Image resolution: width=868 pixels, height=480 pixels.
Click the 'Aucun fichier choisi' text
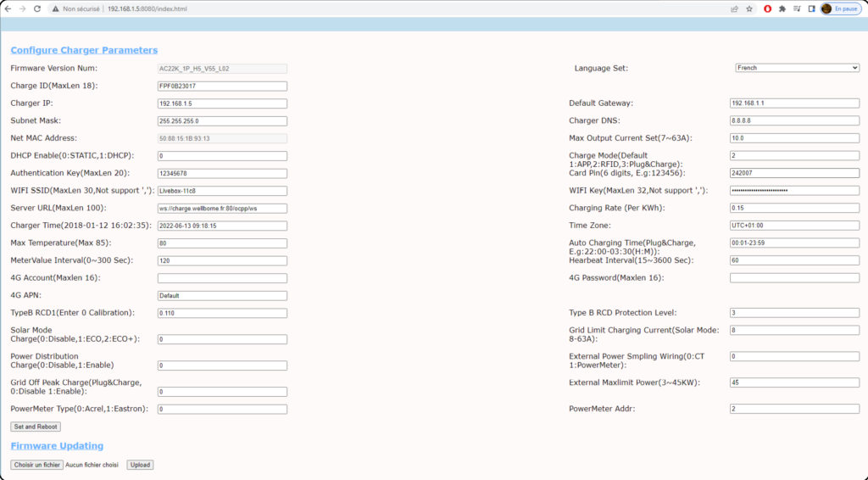coord(92,465)
